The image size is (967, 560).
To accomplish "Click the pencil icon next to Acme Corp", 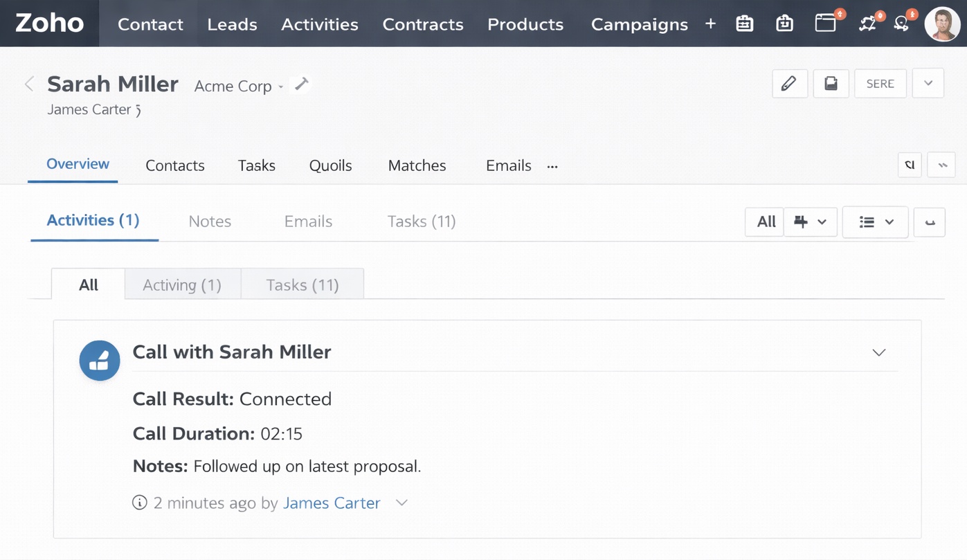I will click(301, 84).
